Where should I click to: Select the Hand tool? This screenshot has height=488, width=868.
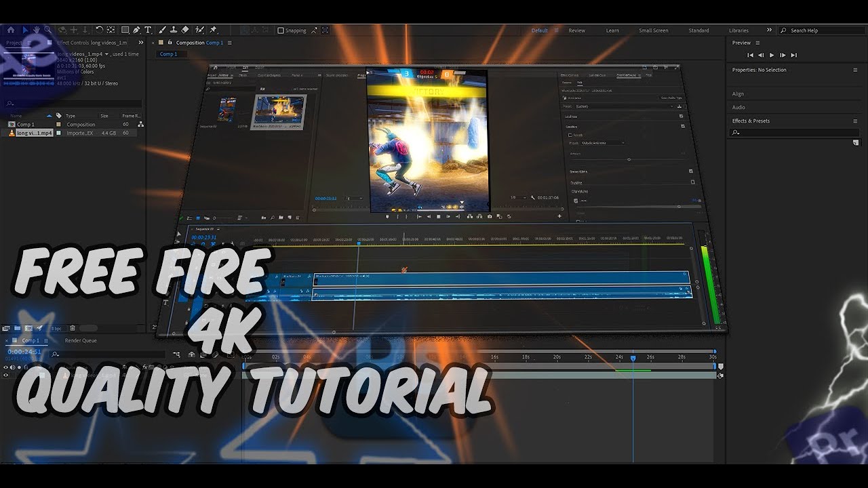click(36, 30)
